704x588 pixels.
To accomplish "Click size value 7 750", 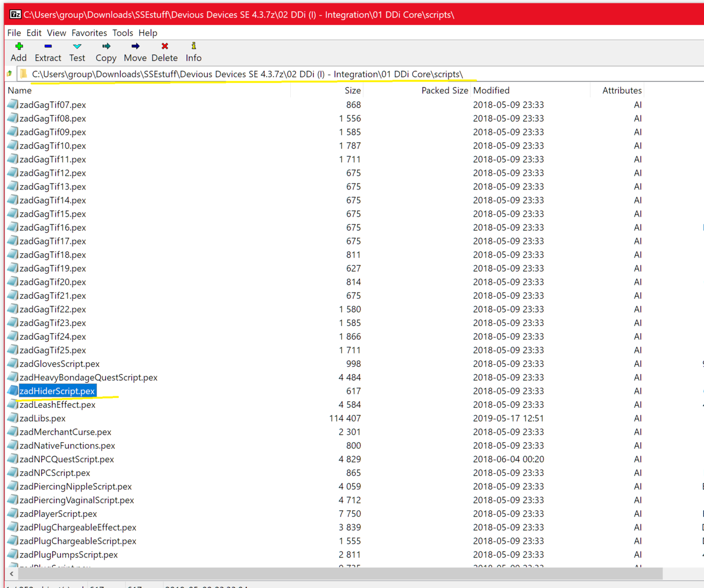I will 350,513.
